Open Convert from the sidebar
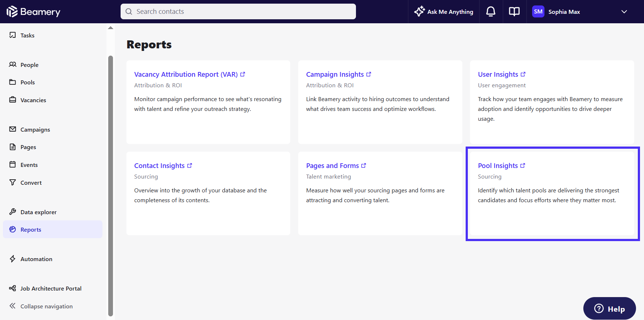 click(x=31, y=183)
